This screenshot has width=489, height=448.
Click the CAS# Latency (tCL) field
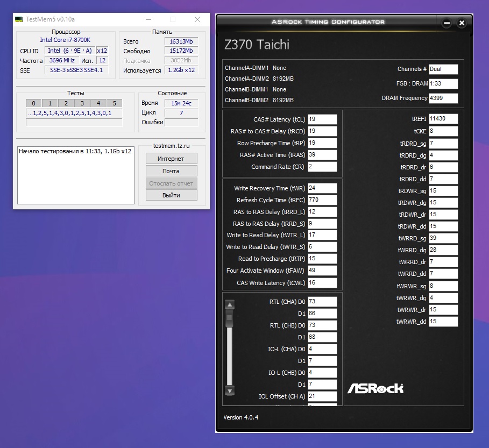pos(322,119)
